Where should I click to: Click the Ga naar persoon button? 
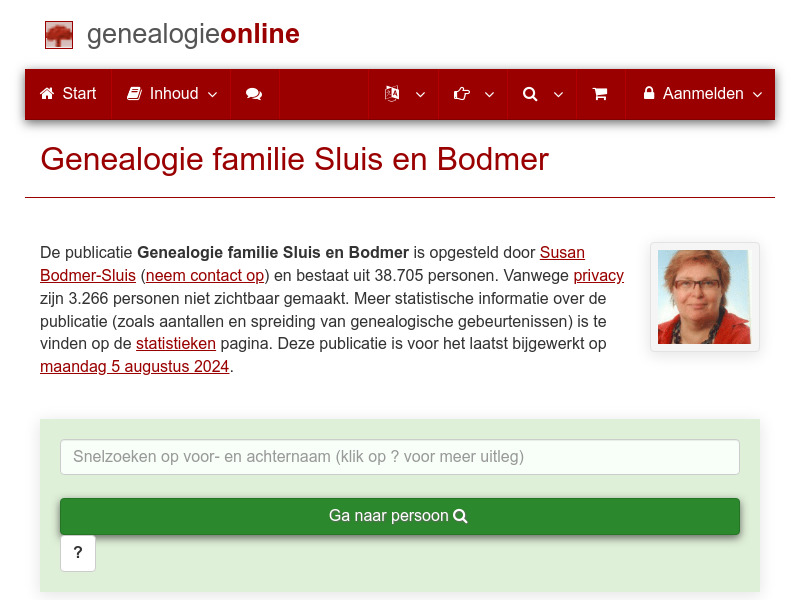click(400, 516)
